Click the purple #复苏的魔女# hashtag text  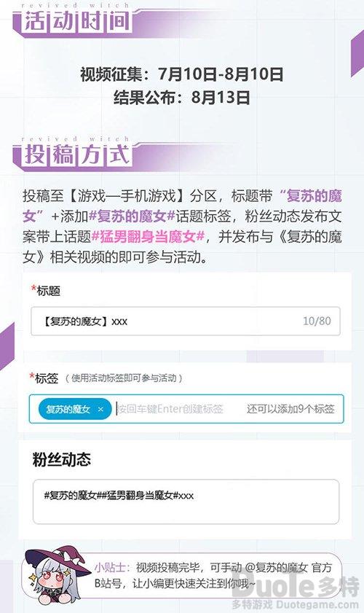[x=132, y=216]
